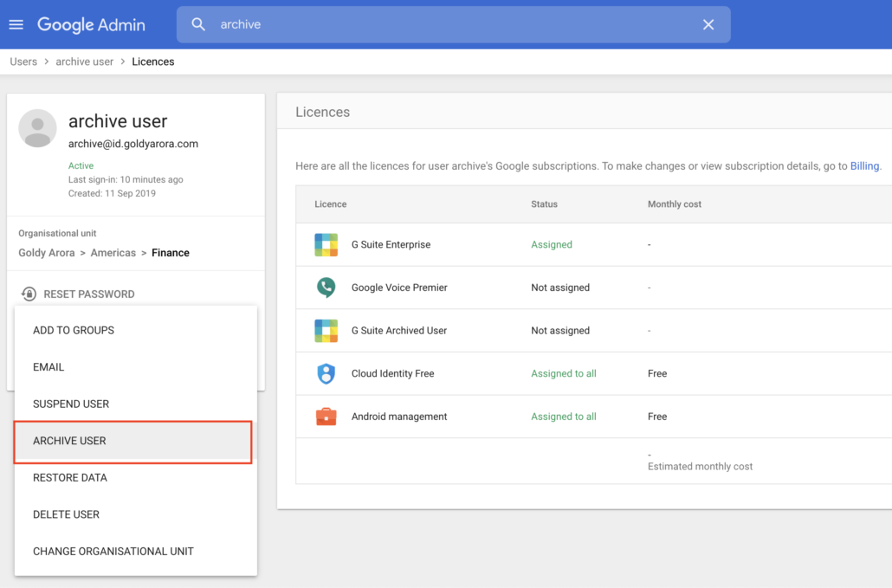Click the G Suite Archived User icon
The width and height of the screenshot is (892, 588).
pos(326,331)
